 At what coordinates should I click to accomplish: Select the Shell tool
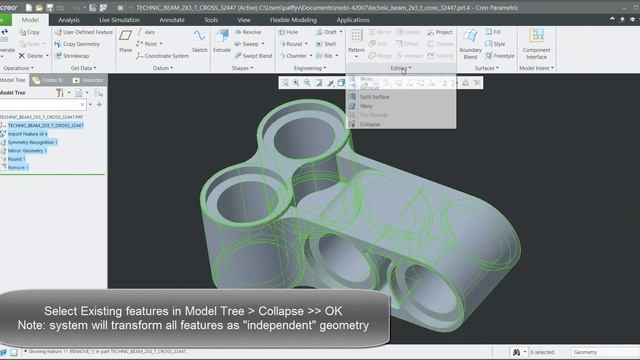326,44
